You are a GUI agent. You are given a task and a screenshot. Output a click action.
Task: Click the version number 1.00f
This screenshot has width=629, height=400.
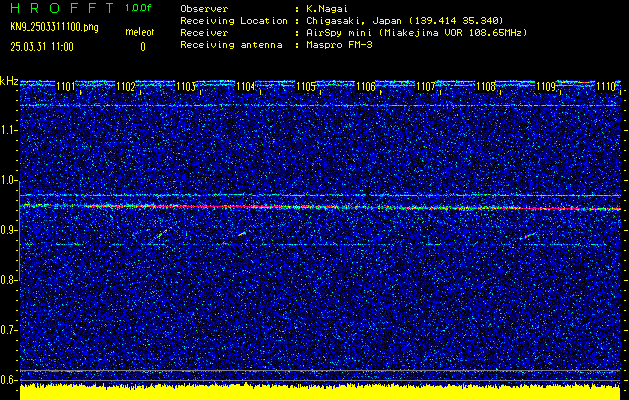click(138, 8)
